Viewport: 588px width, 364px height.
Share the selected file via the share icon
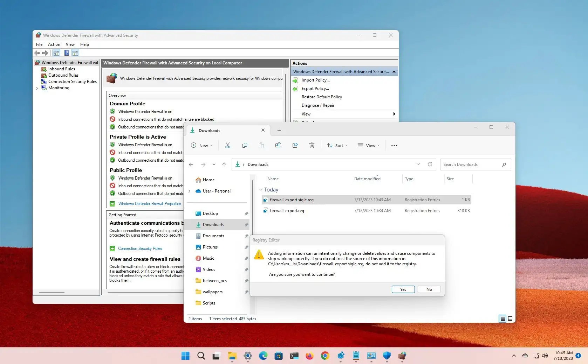[295, 145]
